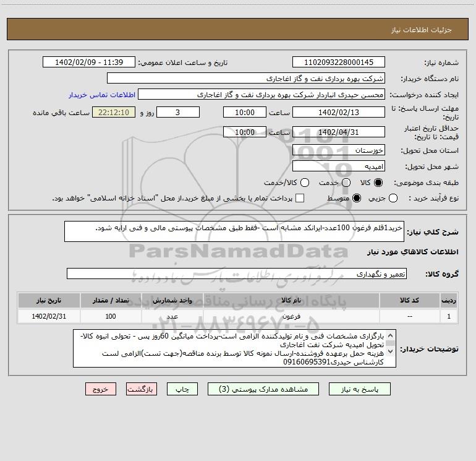Screen dimensions: 476x461
Task: Click the چاپ print button
Action: coord(182,389)
